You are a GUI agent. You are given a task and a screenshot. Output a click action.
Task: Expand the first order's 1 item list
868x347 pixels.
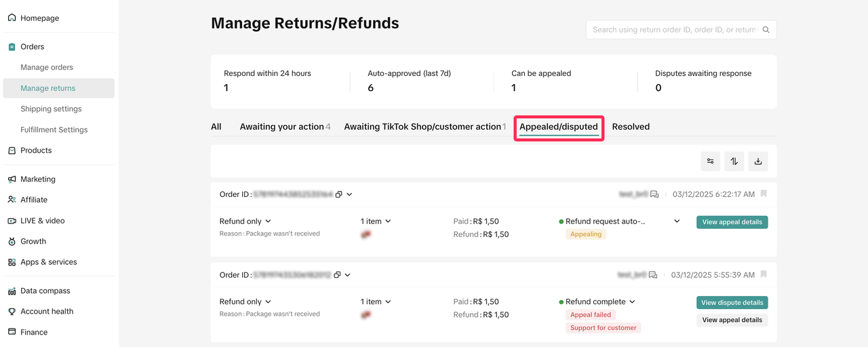[388, 221]
